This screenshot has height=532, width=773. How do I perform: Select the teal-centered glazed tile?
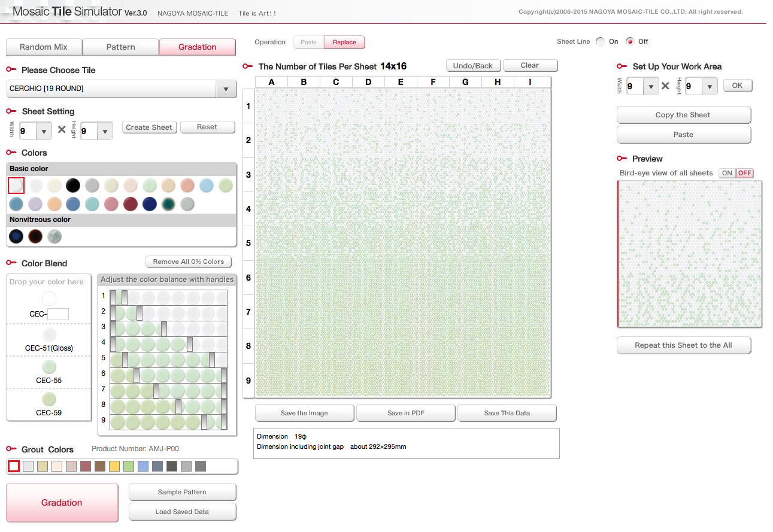[x=169, y=204]
